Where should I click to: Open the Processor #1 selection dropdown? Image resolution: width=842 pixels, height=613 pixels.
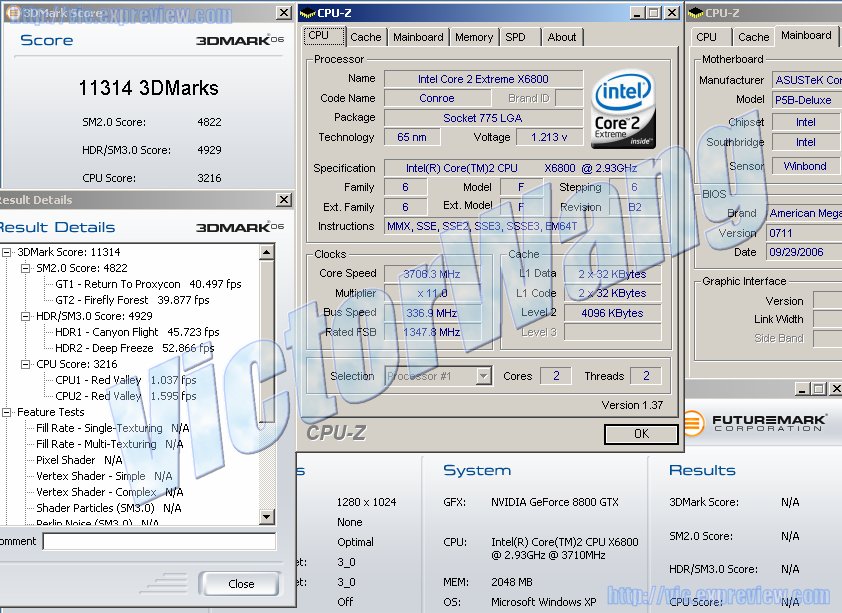[x=483, y=376]
